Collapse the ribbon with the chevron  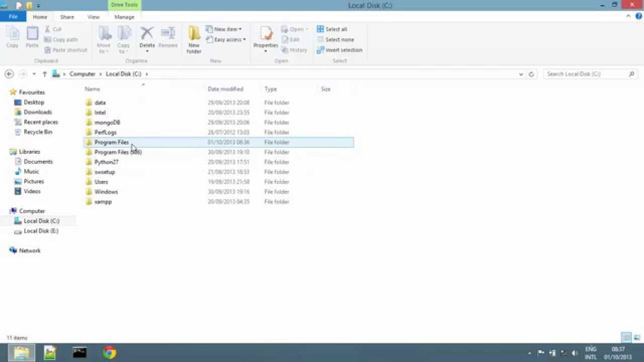click(628, 16)
